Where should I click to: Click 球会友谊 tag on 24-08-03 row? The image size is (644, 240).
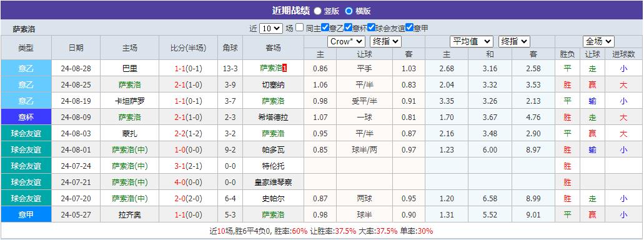click(x=26, y=133)
